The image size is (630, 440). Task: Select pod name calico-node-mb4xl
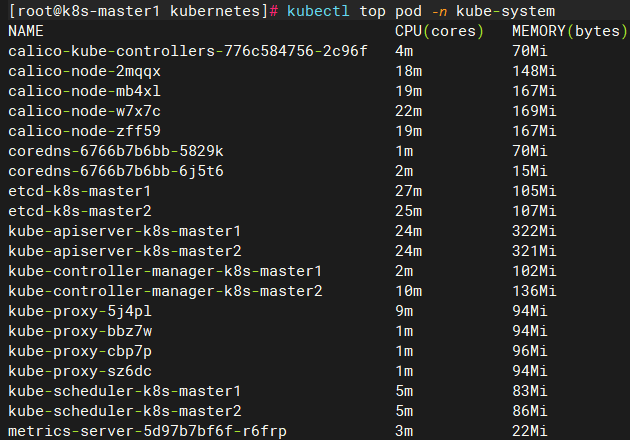tap(84, 91)
